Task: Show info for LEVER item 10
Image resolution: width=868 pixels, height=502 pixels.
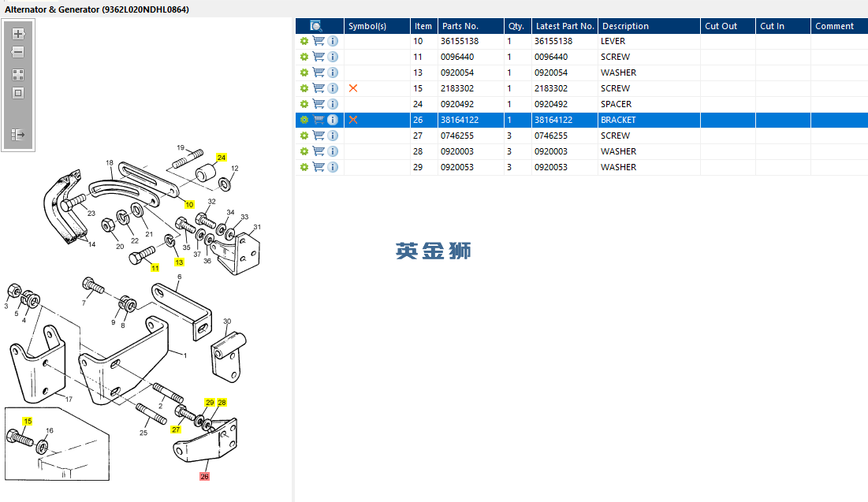Action: pos(333,41)
